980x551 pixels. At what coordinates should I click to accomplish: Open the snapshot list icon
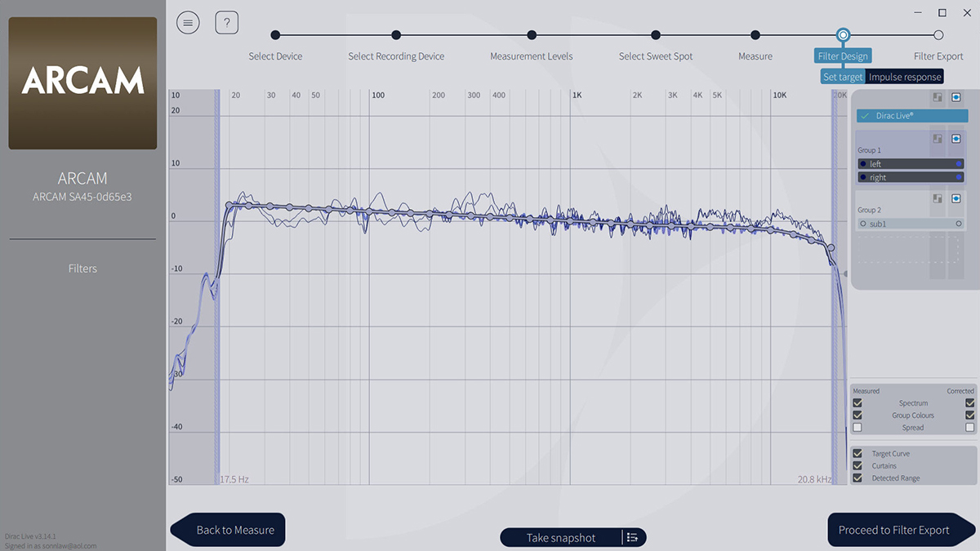[x=633, y=537]
